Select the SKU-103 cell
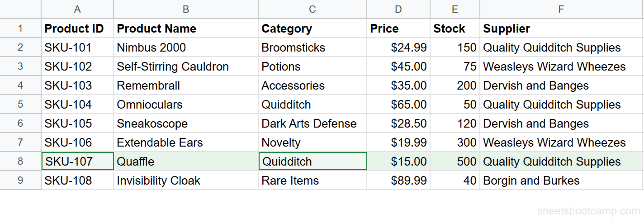644x219 pixels. click(77, 86)
